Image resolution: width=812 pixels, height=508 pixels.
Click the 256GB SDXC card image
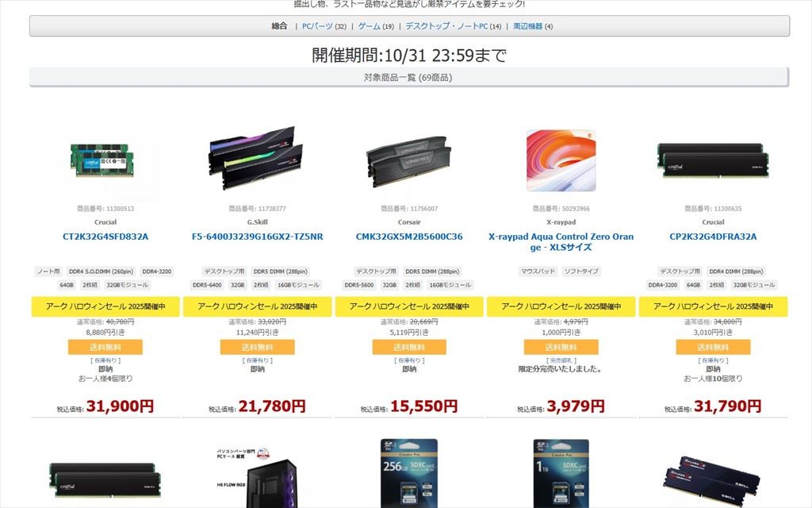[x=409, y=473]
